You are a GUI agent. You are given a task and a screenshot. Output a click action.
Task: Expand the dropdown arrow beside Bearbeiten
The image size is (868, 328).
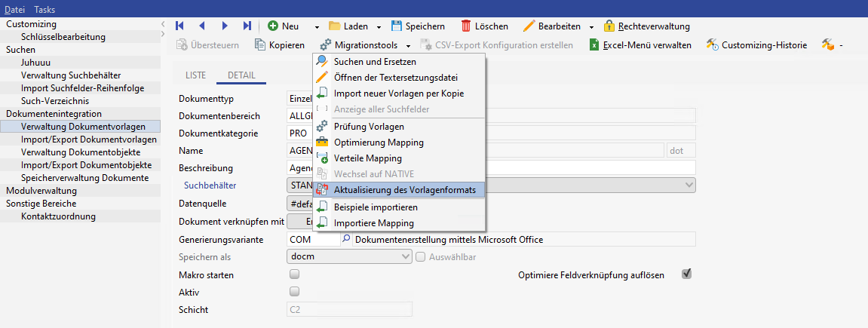(x=592, y=27)
